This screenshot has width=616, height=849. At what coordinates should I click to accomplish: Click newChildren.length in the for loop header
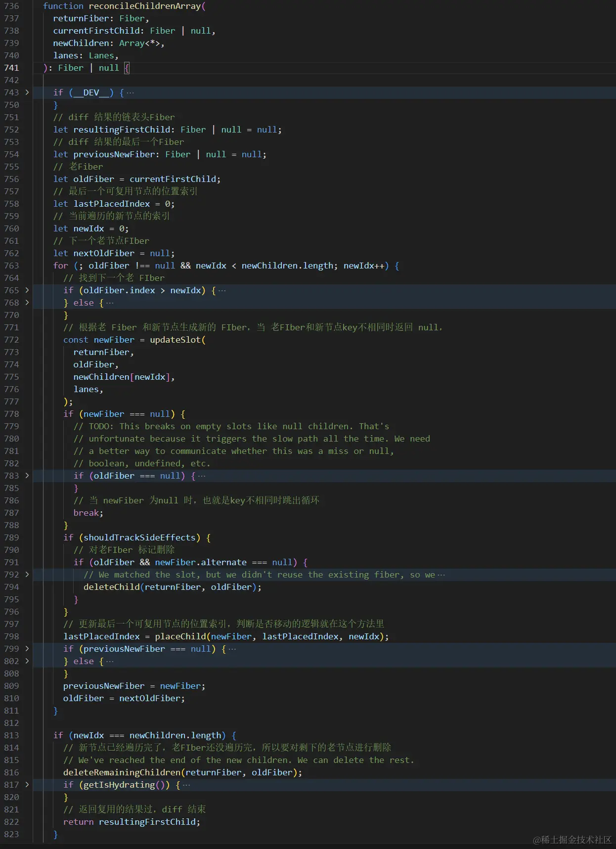click(x=287, y=266)
